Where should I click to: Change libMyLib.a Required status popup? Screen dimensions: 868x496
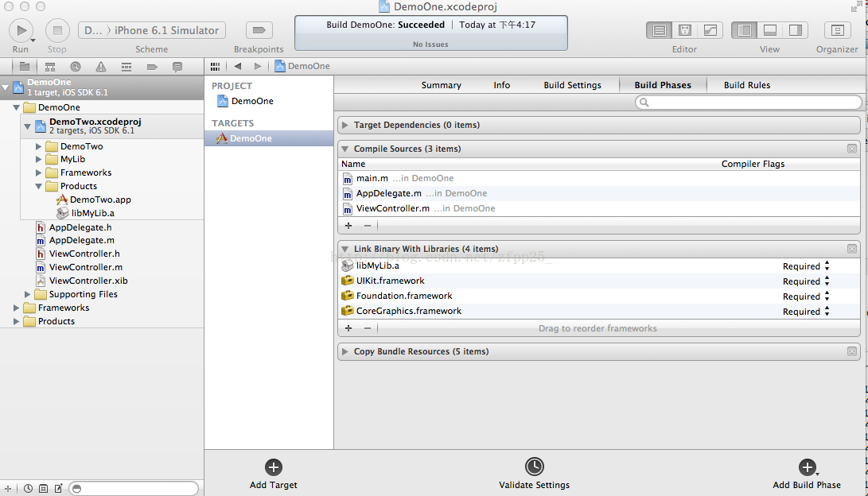pyautogui.click(x=806, y=266)
